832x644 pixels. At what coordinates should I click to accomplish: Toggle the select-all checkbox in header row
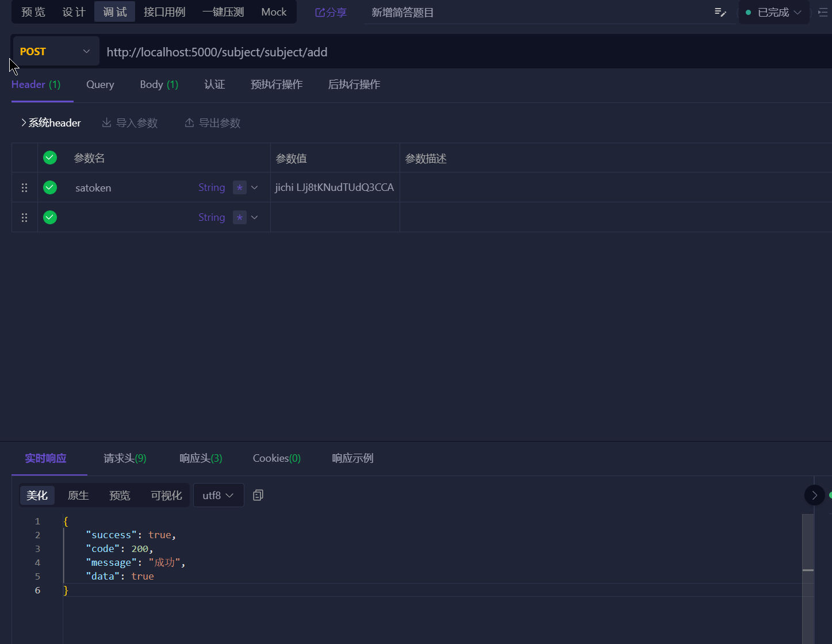pos(50,158)
